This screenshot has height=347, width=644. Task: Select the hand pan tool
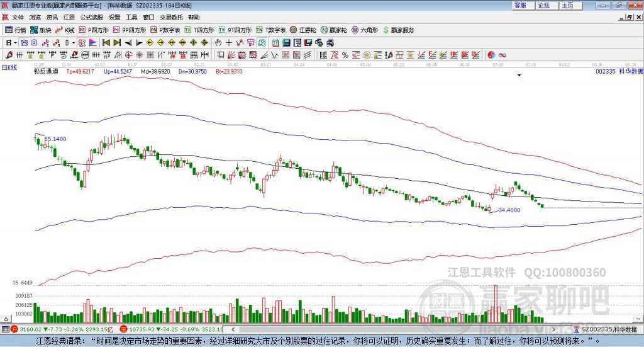tap(218, 43)
